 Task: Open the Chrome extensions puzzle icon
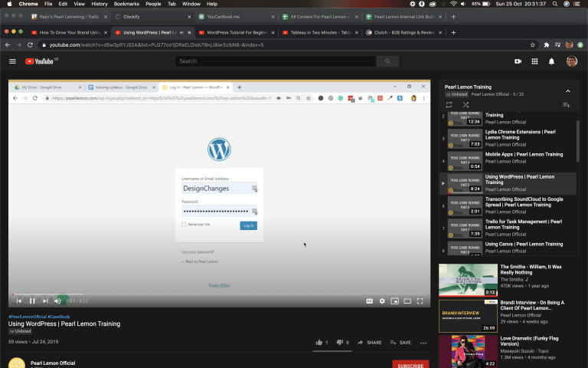547,44
